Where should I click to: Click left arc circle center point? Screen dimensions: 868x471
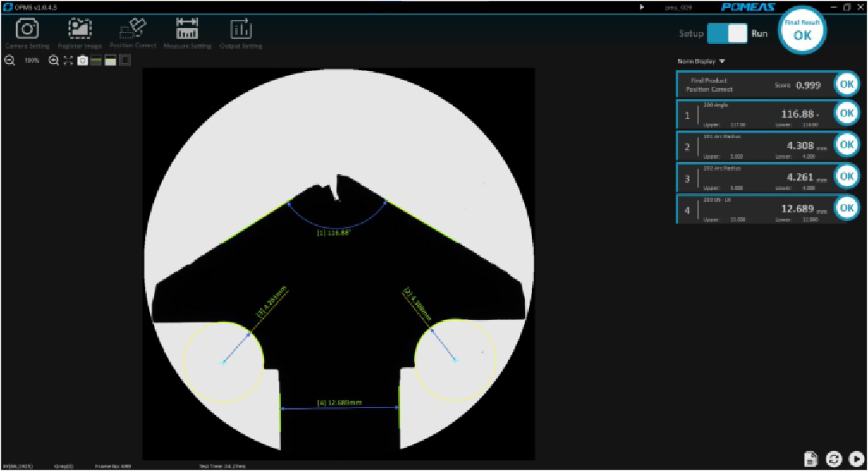point(223,362)
